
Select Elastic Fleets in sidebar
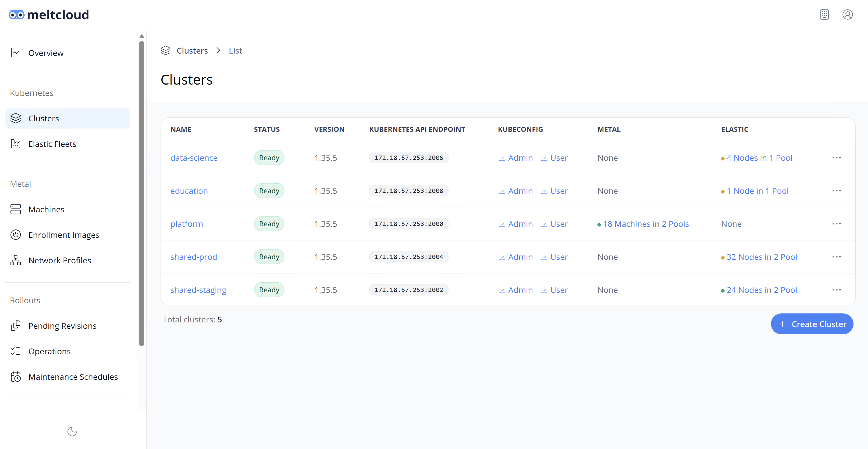[68, 144]
